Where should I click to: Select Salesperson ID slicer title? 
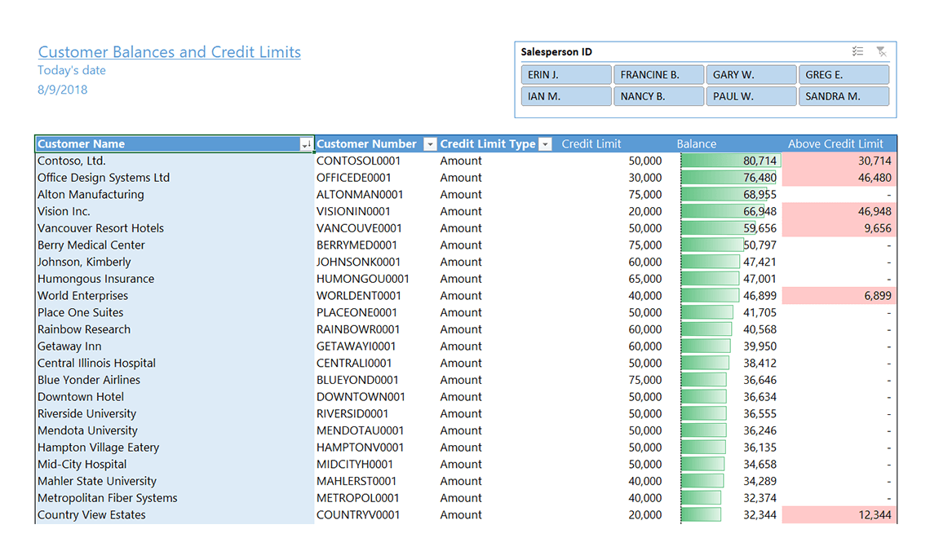[556, 52]
